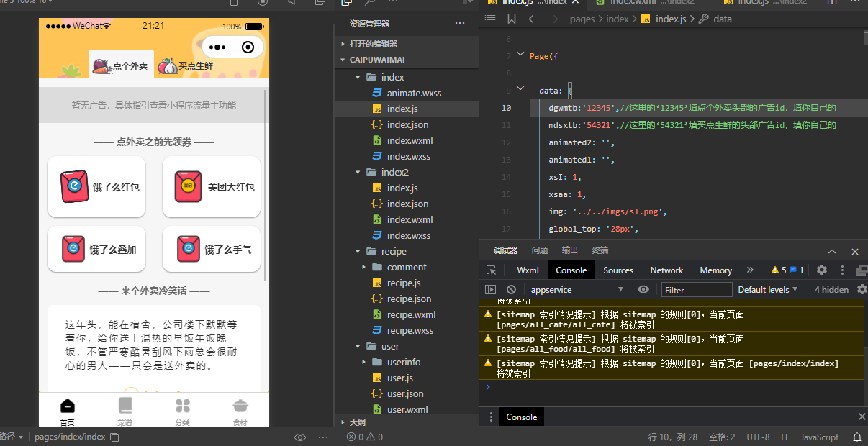868x446 pixels.
Task: Switch to the Network tab
Action: coord(666,270)
